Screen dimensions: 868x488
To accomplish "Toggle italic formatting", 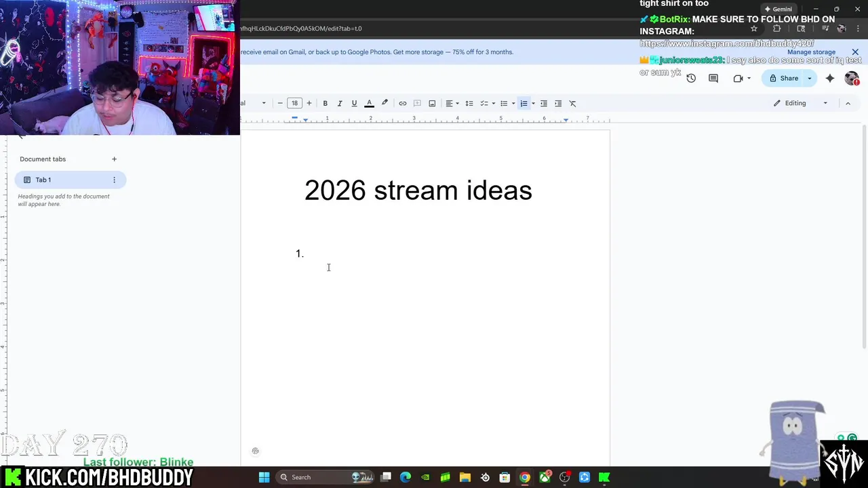I will click(x=340, y=103).
